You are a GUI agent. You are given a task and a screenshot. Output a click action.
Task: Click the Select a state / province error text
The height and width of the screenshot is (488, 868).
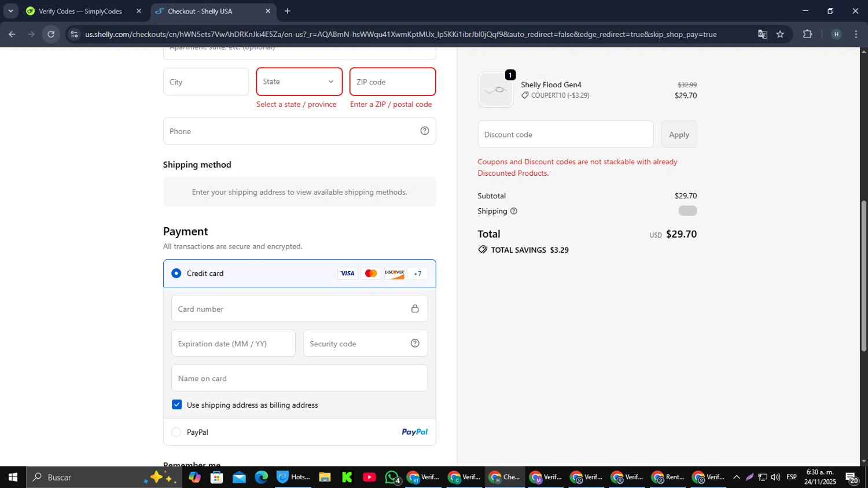(296, 104)
